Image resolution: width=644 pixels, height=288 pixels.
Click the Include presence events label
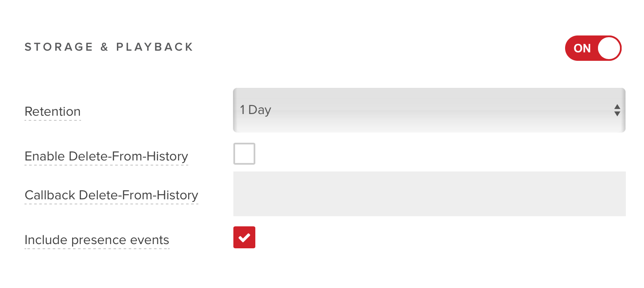point(97,240)
